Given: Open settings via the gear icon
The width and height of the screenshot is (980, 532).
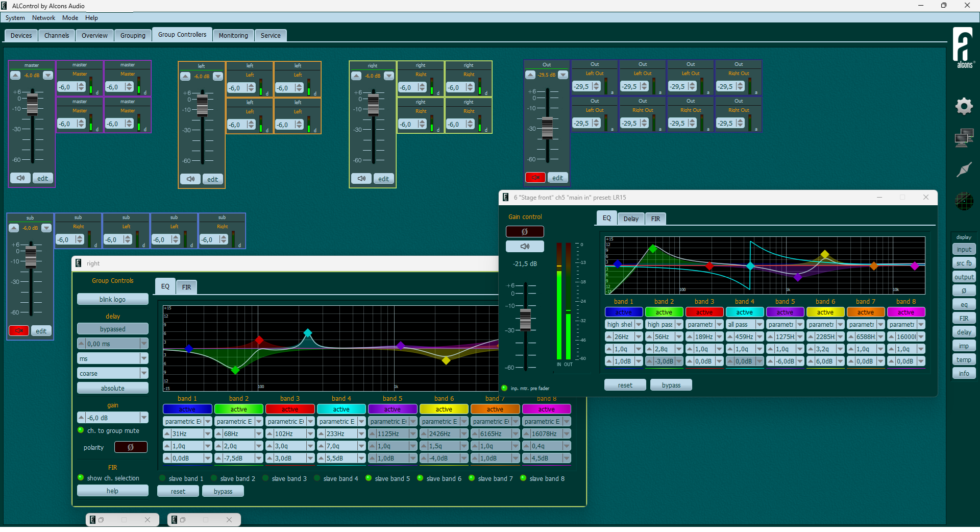Looking at the screenshot, I should tap(964, 106).
